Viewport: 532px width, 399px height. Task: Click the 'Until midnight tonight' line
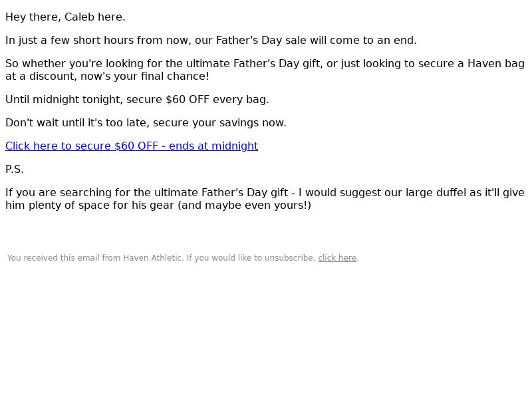point(137,99)
